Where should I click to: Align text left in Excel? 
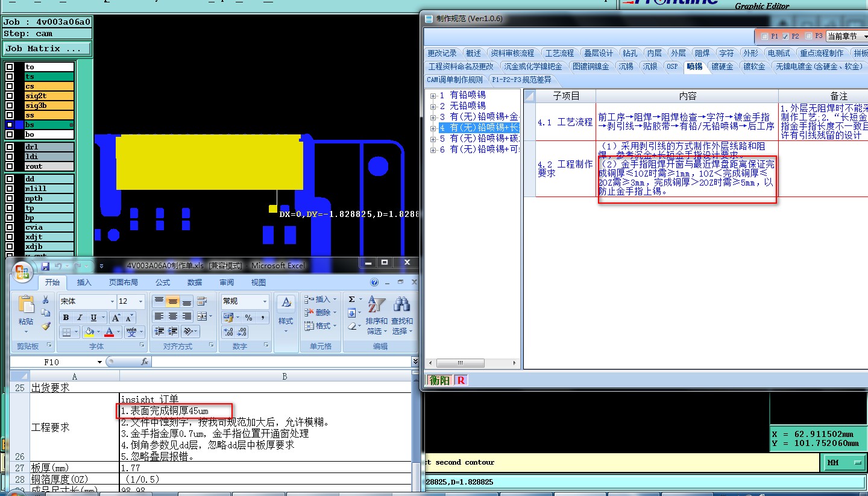pyautogui.click(x=159, y=316)
